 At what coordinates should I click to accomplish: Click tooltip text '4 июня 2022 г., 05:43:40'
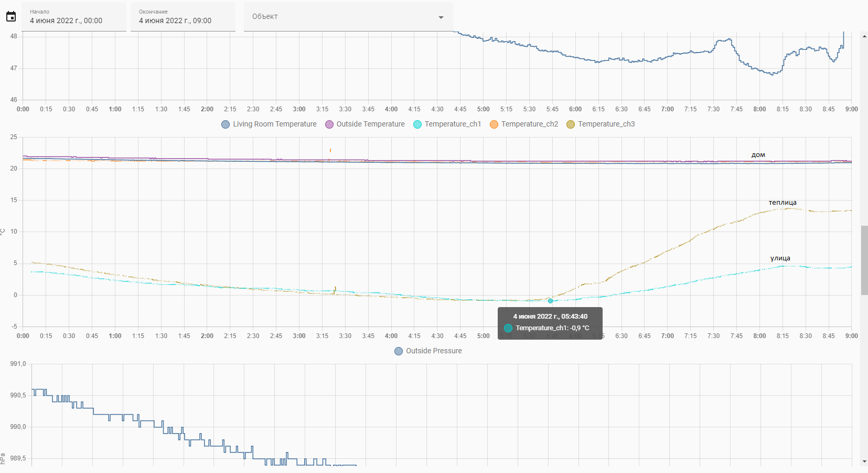click(x=550, y=317)
